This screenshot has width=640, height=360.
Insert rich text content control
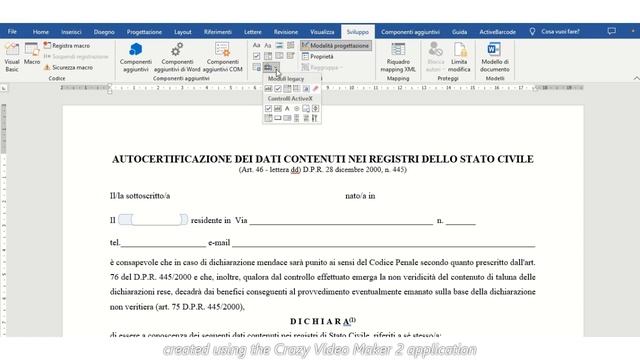coord(257,45)
